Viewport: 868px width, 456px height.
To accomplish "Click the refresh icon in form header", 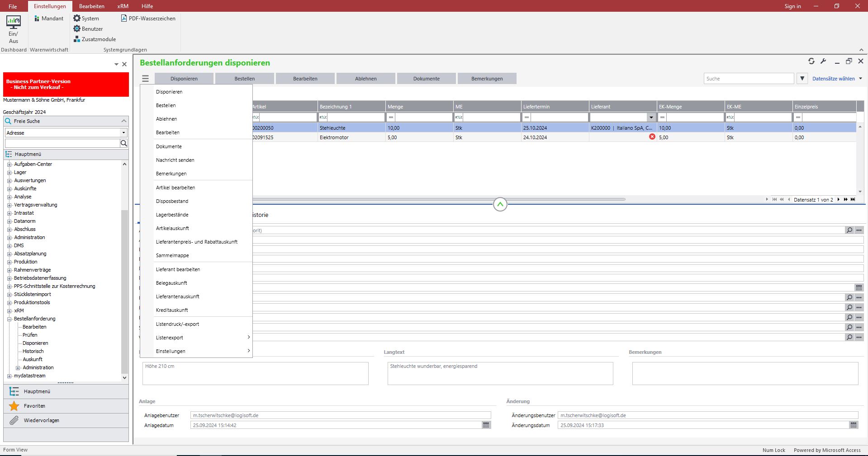I will point(811,61).
